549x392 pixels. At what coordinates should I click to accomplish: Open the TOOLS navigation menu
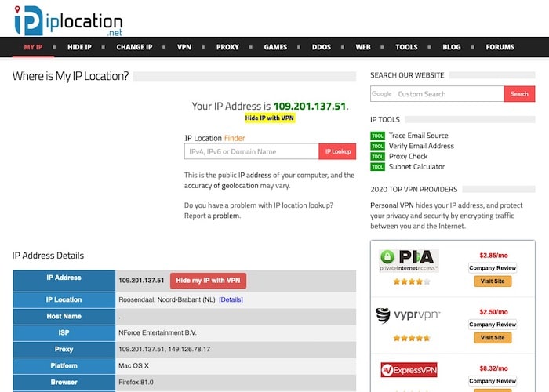coord(406,47)
